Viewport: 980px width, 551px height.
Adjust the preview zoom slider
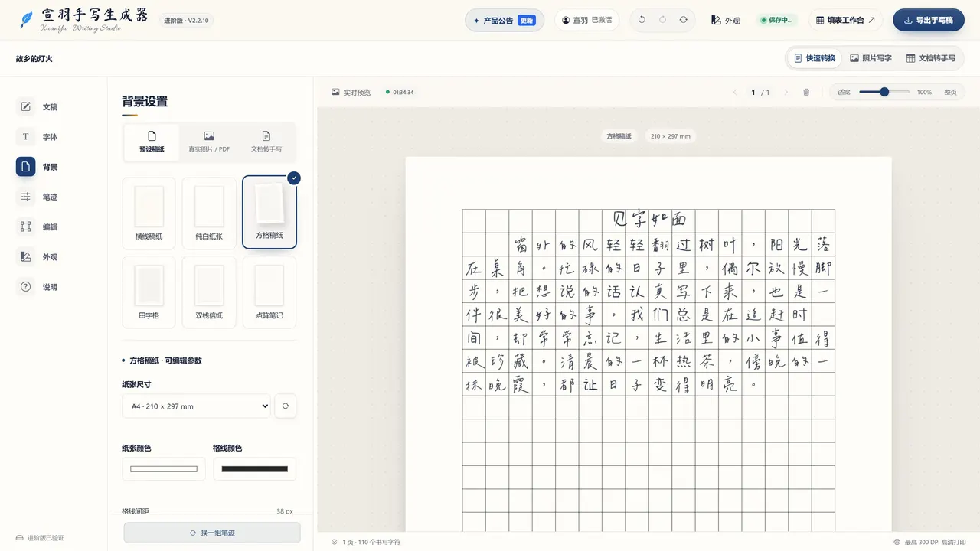[884, 92]
